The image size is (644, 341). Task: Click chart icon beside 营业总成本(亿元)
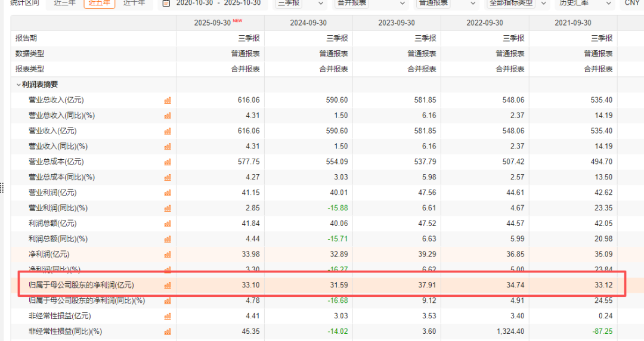[x=168, y=162]
